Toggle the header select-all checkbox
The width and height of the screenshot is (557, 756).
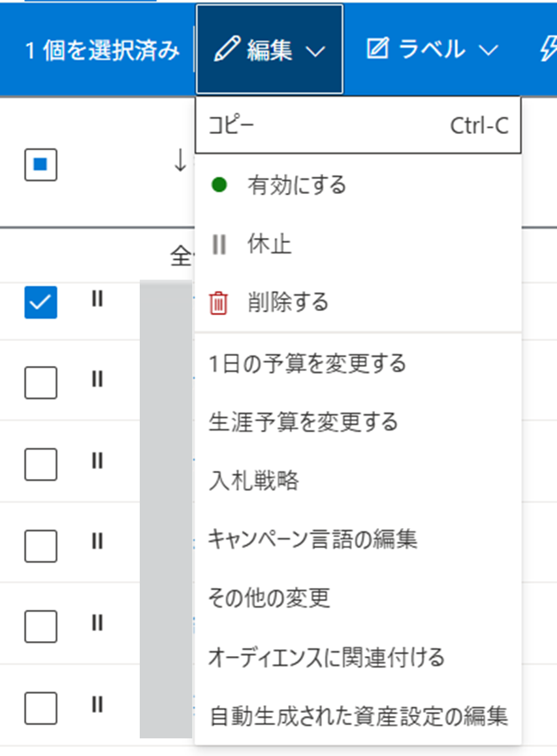[x=40, y=164]
